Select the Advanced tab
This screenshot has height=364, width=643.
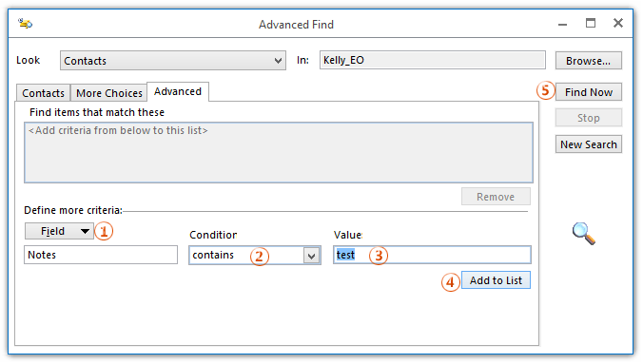(x=178, y=91)
